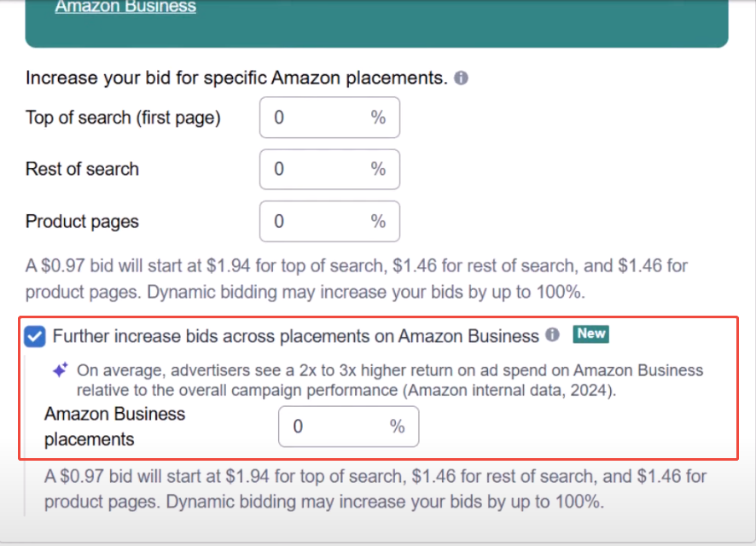
Task: Click the green New badge
Action: 590,334
